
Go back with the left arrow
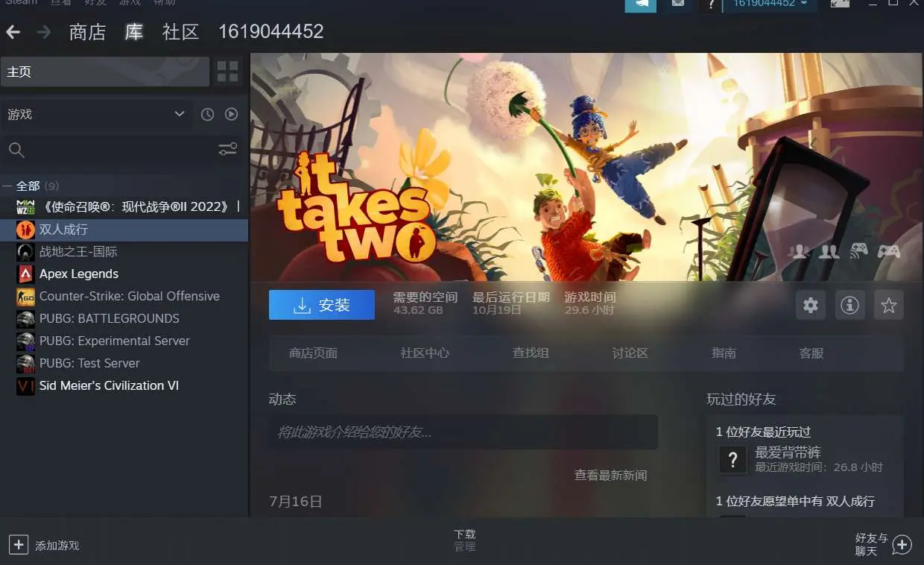point(13,32)
